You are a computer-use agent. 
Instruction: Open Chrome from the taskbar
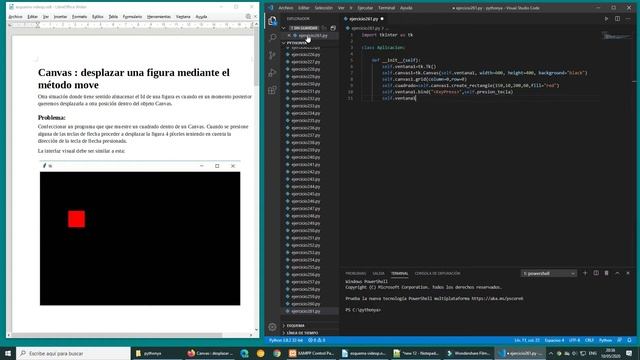coord(277,353)
